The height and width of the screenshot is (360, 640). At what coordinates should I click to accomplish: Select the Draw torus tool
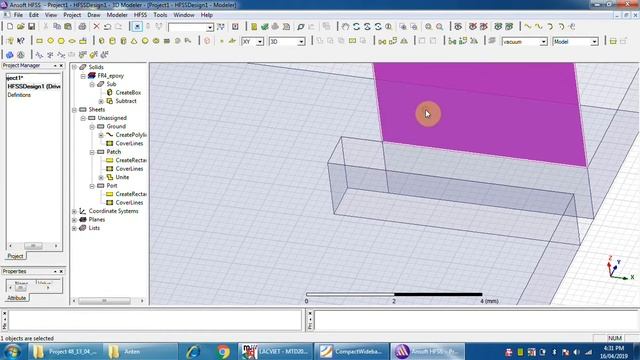pyautogui.click(x=156, y=41)
